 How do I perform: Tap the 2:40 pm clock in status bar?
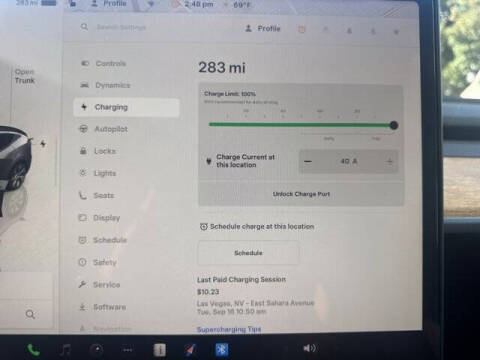[199, 5]
